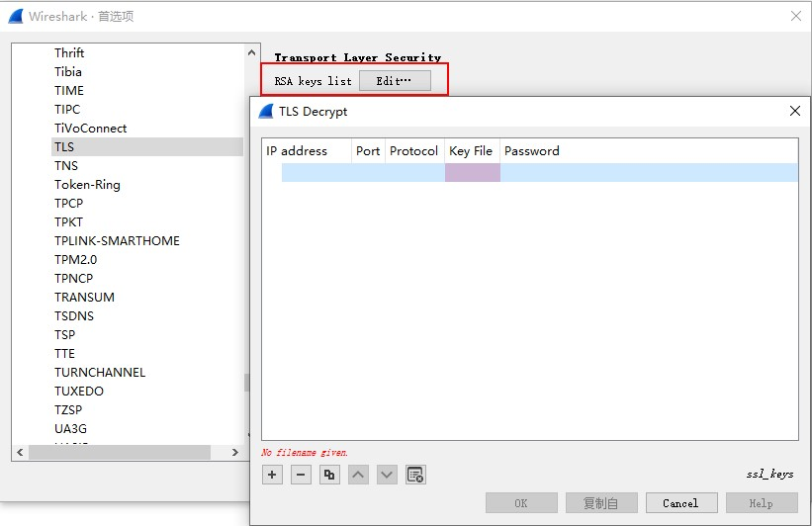Edit the highlighted Key File cell
This screenshot has width=812, height=526.
pos(473,172)
